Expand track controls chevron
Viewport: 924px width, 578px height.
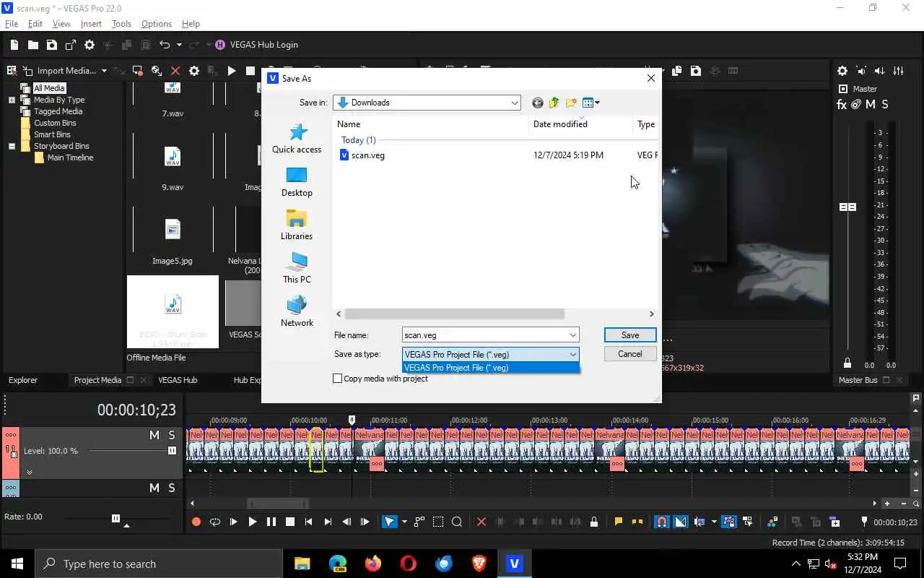[30, 473]
